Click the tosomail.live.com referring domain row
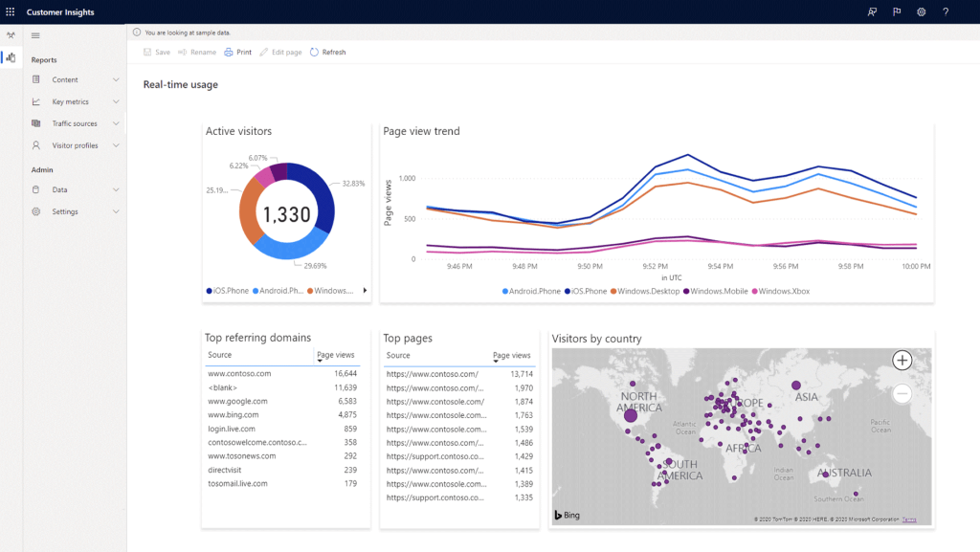Screen dimensions: 980x552 282,483
